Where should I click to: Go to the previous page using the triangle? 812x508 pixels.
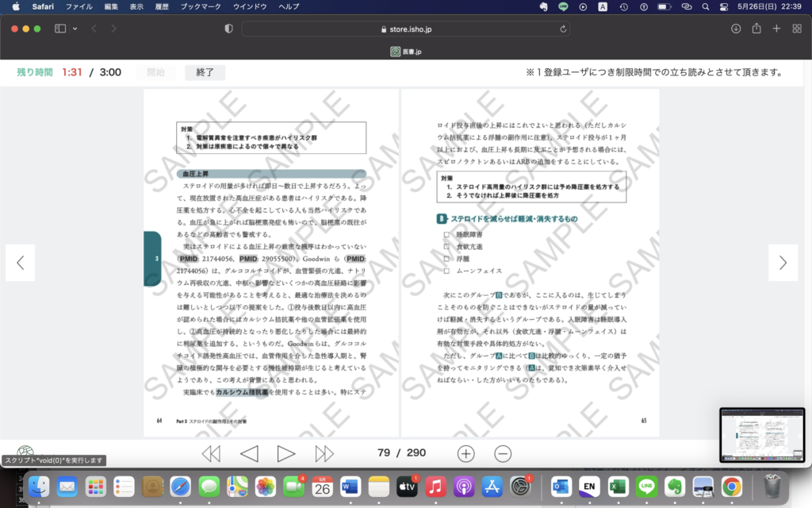(x=249, y=453)
